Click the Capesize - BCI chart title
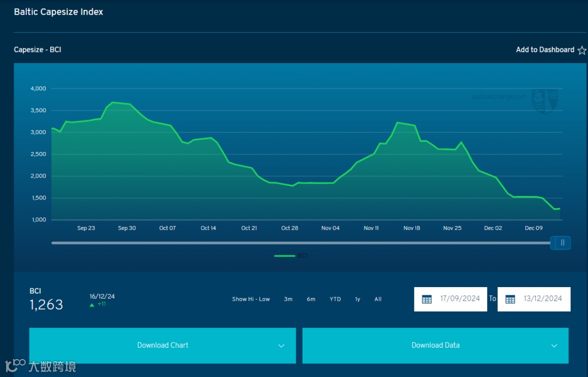The width and height of the screenshot is (588, 377). pyautogui.click(x=38, y=50)
